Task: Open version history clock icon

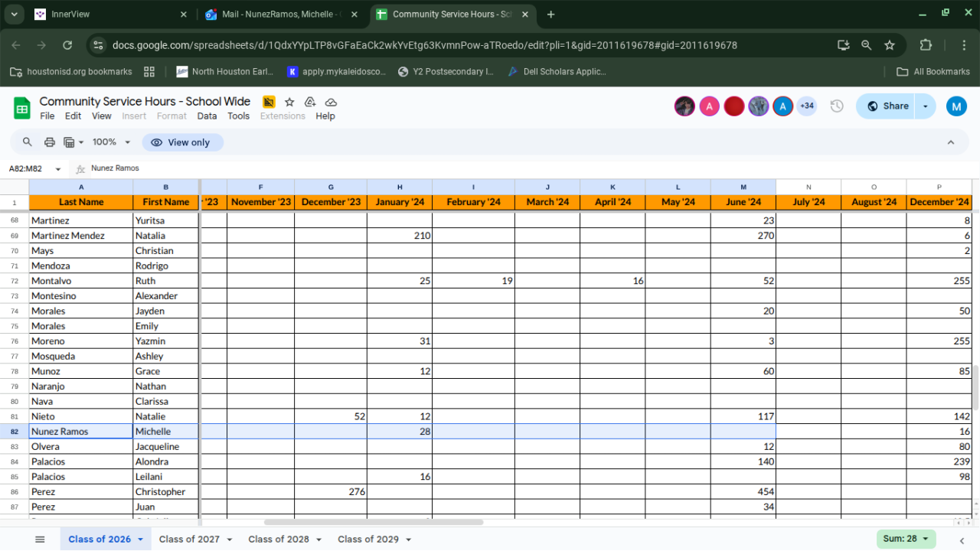Action: tap(837, 106)
